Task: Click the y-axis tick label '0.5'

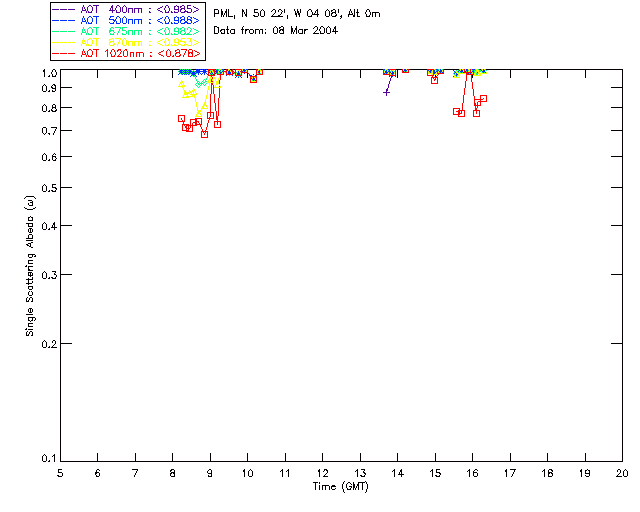Action: point(49,188)
